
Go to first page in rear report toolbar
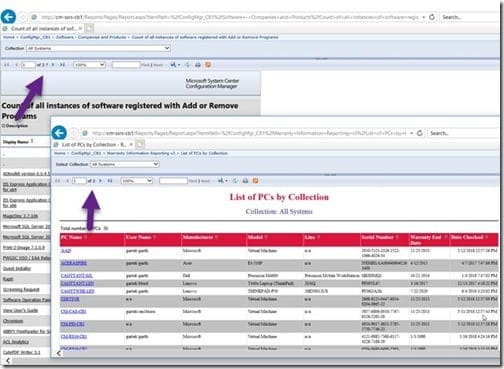(6, 65)
